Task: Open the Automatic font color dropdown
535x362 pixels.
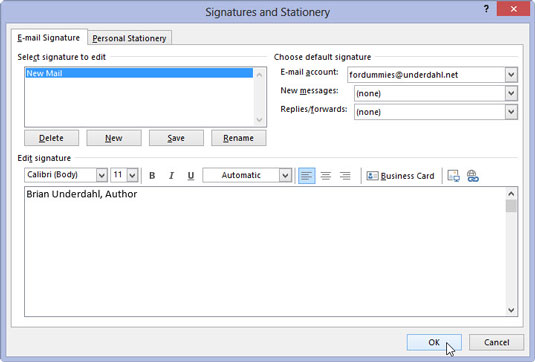Action: 285,175
